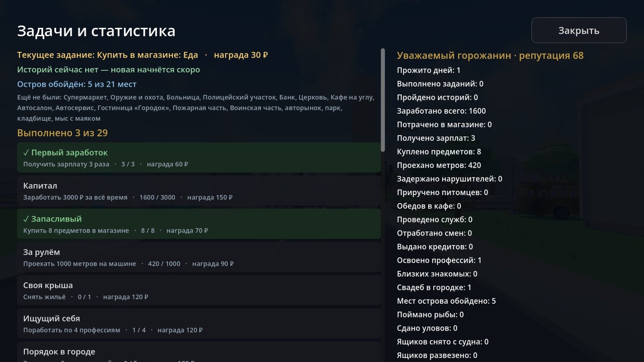Click the Проехано метров: 420 stat

click(439, 165)
